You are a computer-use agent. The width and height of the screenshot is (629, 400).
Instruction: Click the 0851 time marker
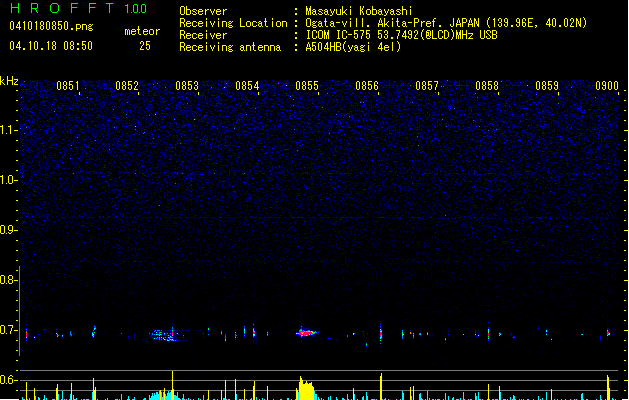point(67,86)
